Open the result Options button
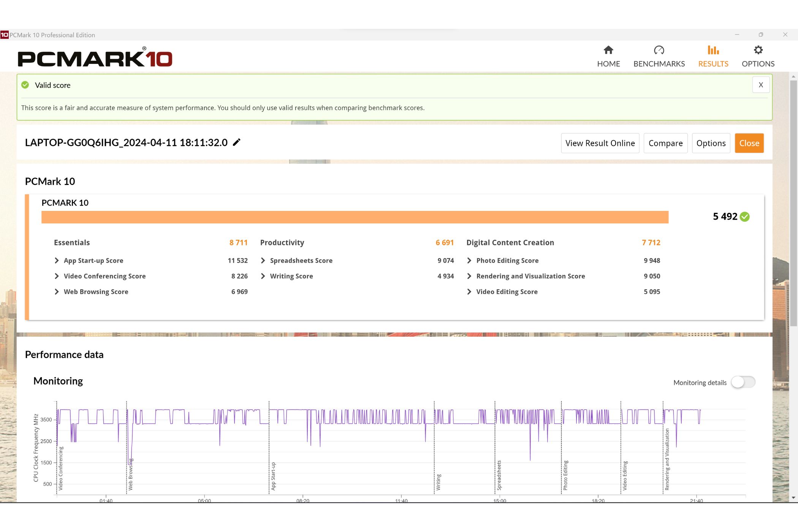 [711, 143]
